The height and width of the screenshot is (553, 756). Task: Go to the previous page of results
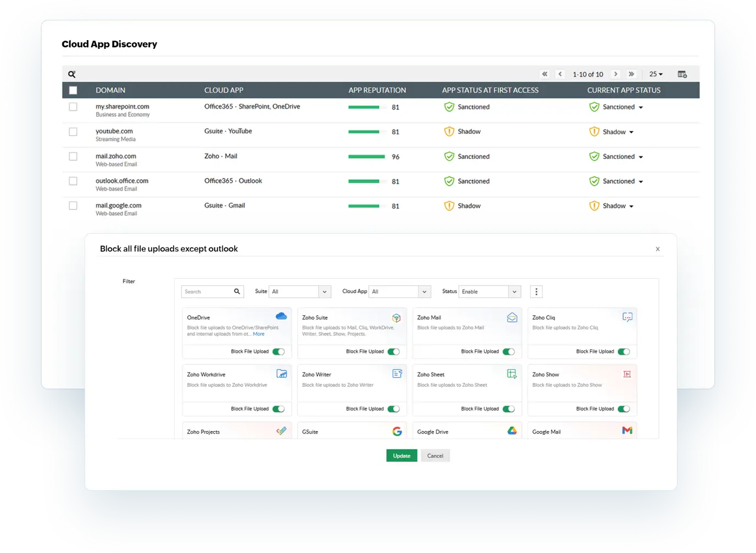560,74
